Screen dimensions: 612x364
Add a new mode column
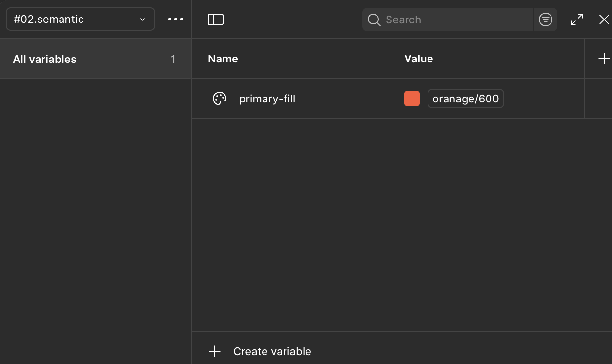tap(604, 59)
